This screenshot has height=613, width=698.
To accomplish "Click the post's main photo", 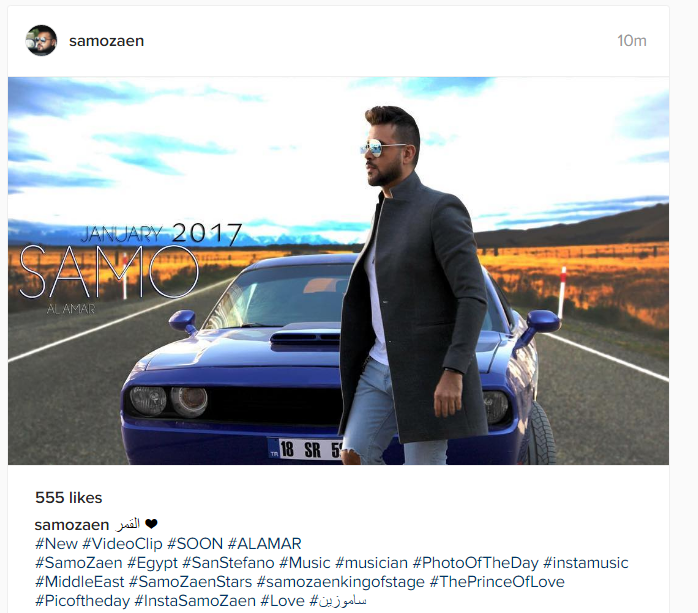I will point(338,271).
